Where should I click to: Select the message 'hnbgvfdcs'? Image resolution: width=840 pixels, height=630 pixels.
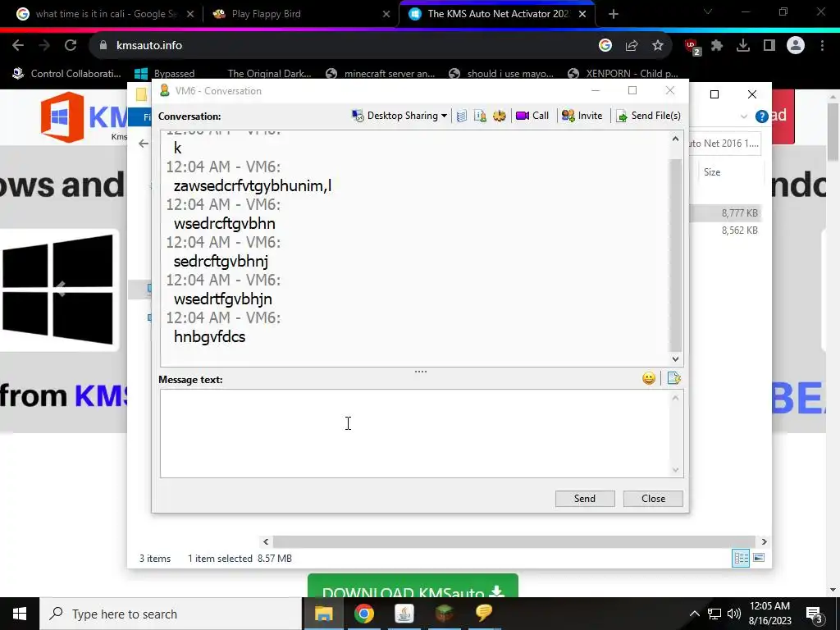209,337
